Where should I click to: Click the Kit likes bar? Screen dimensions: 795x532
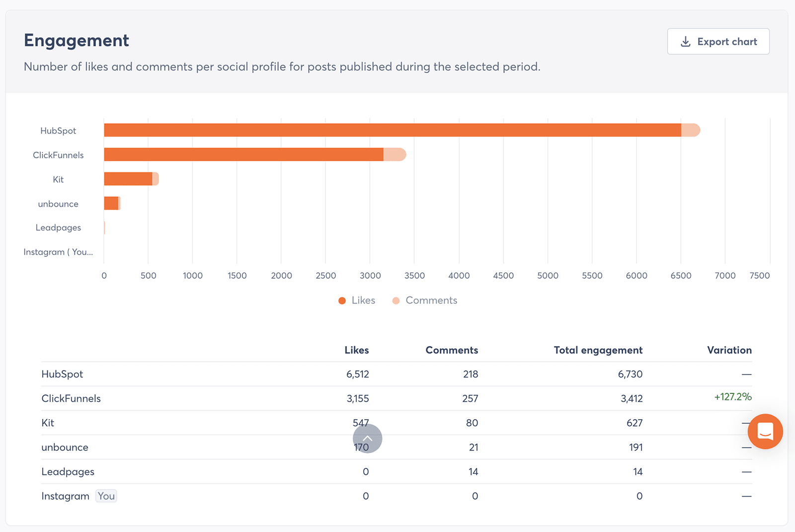[128, 179]
